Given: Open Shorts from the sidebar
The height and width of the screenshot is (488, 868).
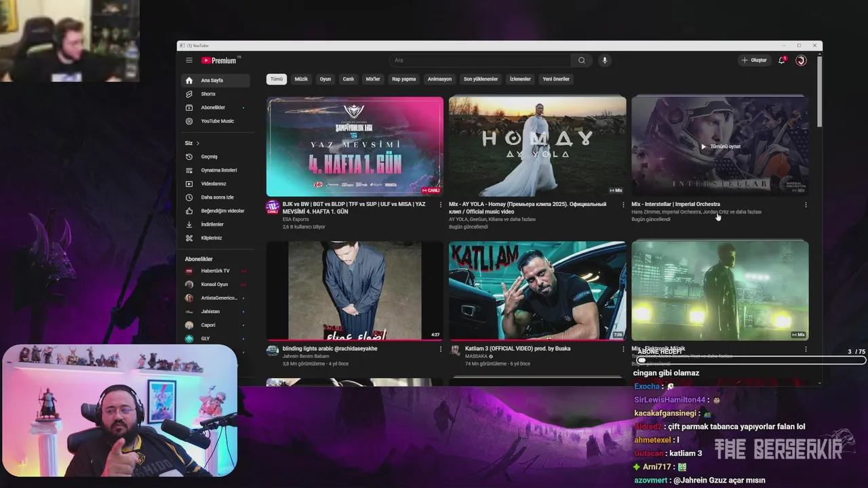Looking at the screenshot, I should (216, 94).
